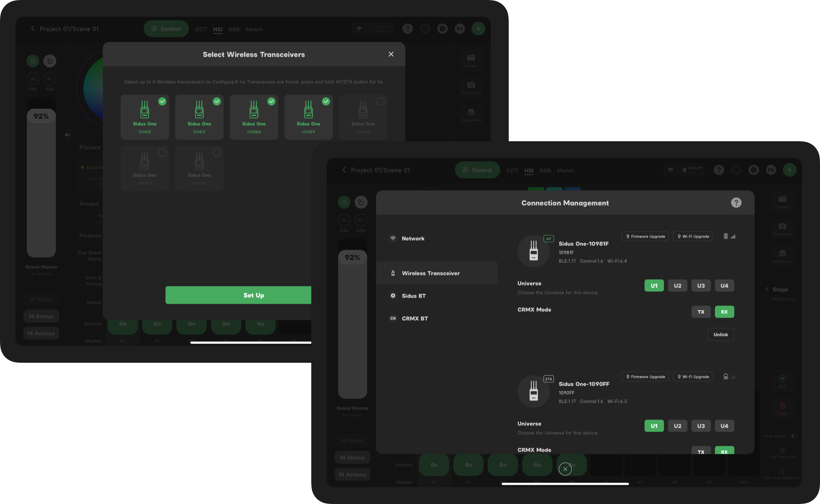This screenshot has width=820, height=504.
Task: Open the Sidus BT connection section
Action: 413,296
